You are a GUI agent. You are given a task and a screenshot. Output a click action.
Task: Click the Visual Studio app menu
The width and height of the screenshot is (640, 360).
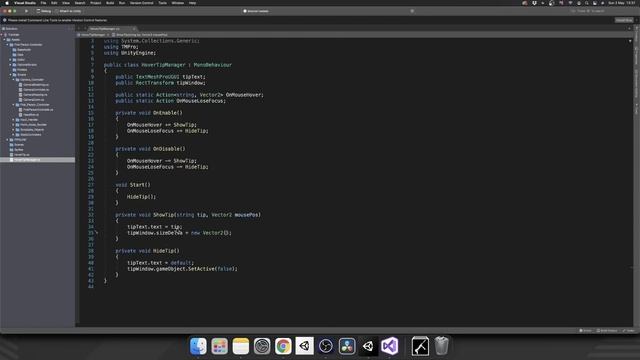point(25,3)
